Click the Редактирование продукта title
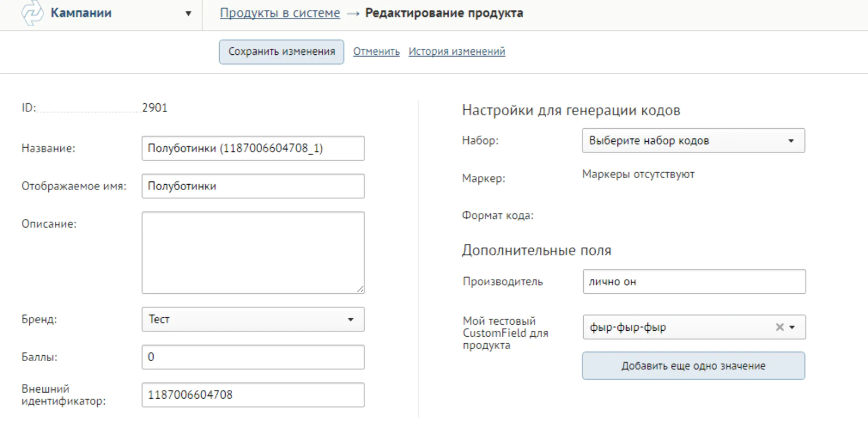868x422 pixels. (x=444, y=13)
